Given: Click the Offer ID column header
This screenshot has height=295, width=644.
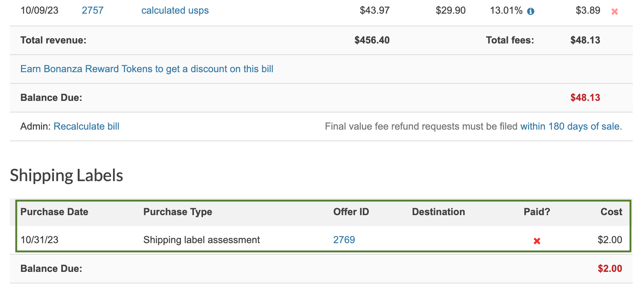Looking at the screenshot, I should tap(351, 212).
